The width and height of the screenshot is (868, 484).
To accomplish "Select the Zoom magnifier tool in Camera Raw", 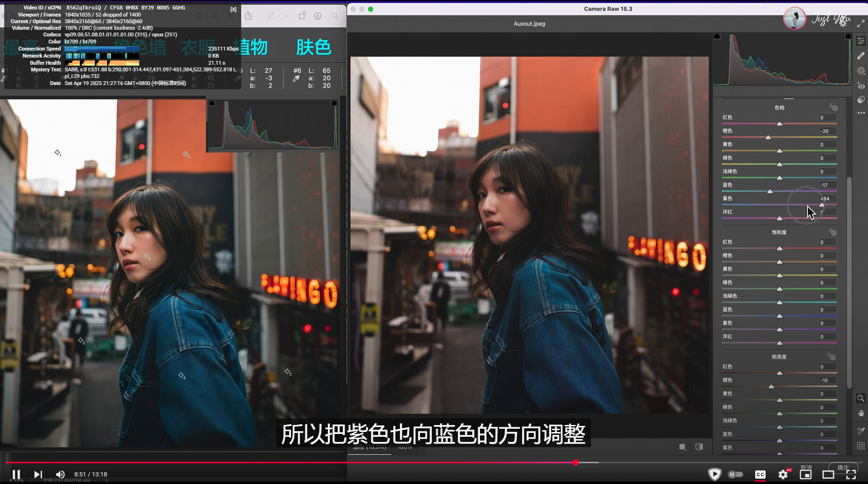I will tap(861, 399).
